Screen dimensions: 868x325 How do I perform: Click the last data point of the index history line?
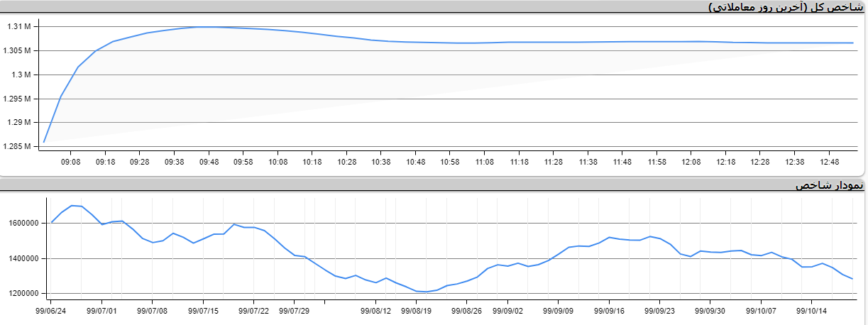852,279
